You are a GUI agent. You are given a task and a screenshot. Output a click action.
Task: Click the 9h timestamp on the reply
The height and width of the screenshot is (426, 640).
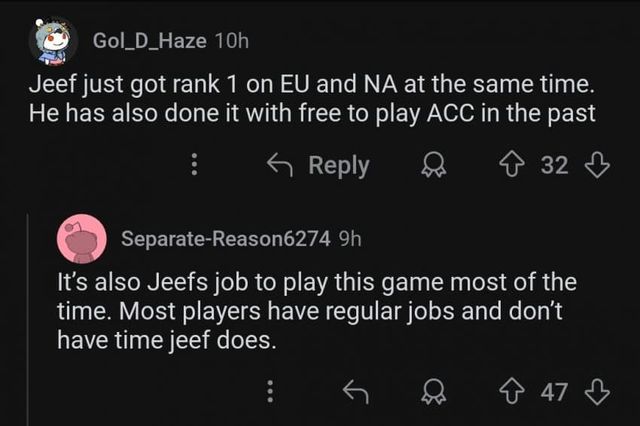[x=351, y=240]
